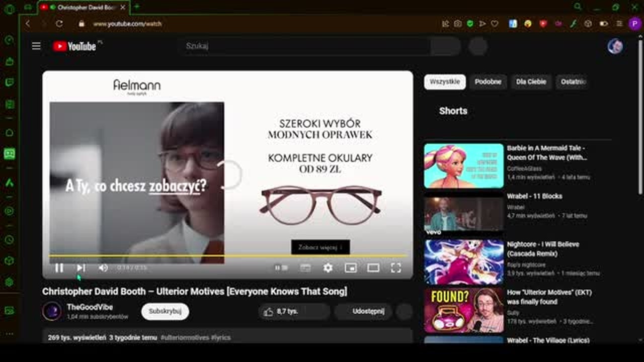Open the player settings gear
644x362 pixels.
point(328,268)
